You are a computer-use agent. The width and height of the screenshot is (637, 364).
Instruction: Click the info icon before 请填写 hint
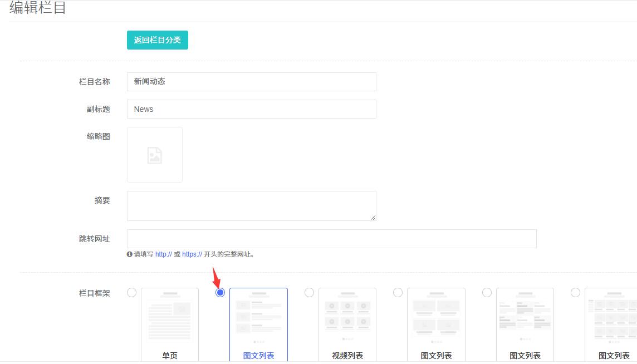(x=130, y=254)
